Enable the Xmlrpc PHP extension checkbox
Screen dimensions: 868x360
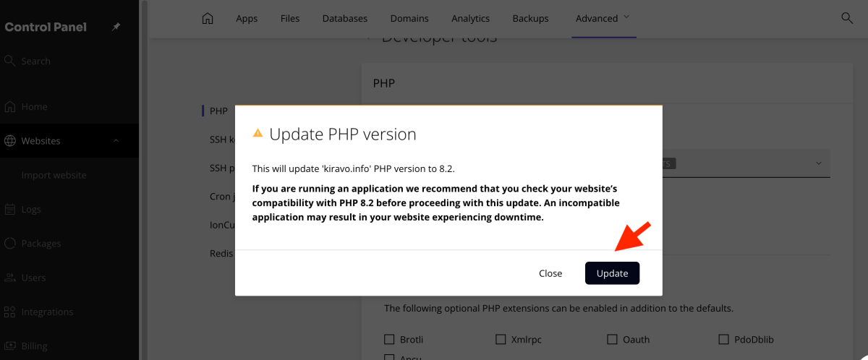(501, 339)
